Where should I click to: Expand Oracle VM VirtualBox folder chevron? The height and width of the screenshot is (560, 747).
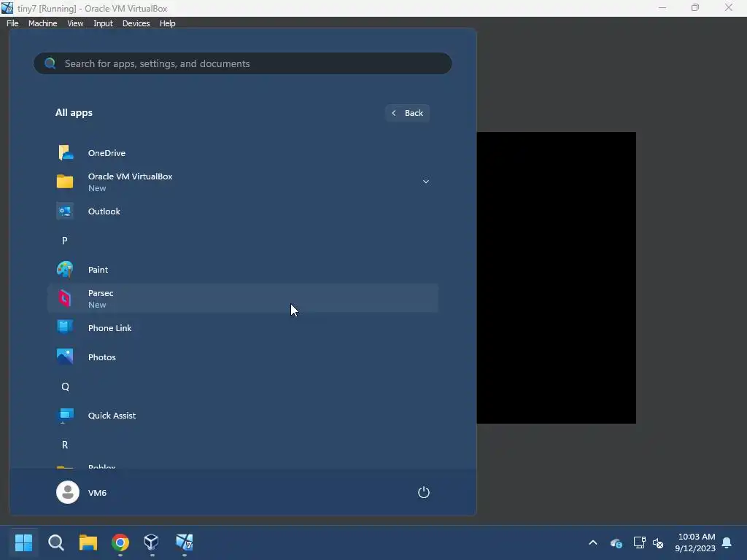[x=426, y=182]
